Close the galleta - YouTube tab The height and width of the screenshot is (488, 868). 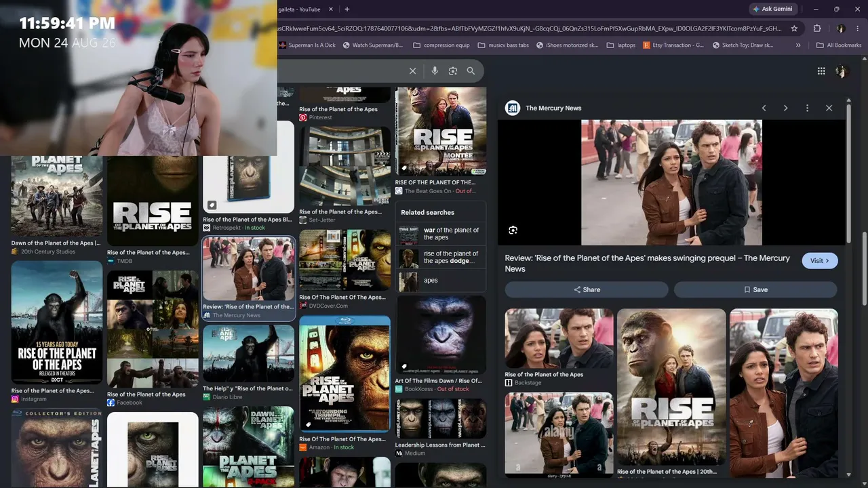click(330, 9)
